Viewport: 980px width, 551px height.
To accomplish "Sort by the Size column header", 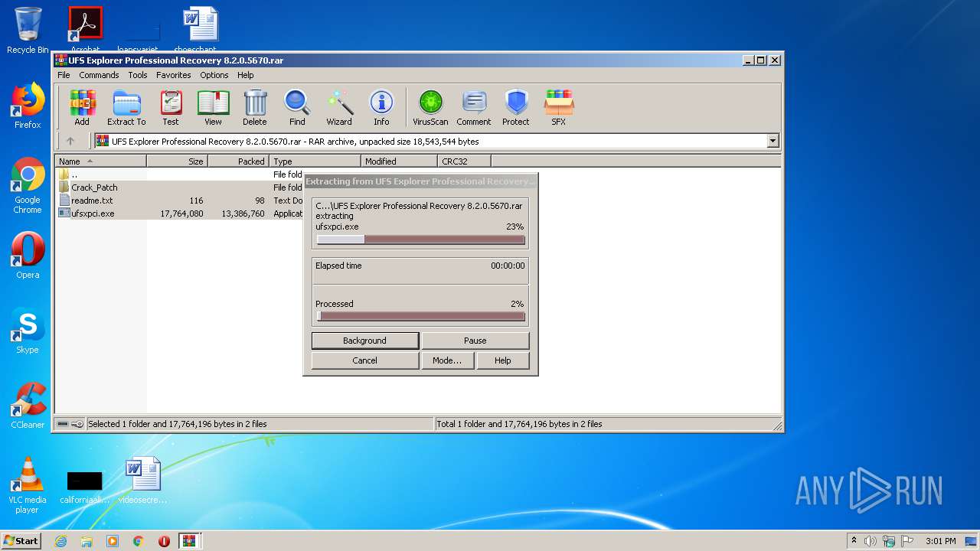I will point(177,161).
